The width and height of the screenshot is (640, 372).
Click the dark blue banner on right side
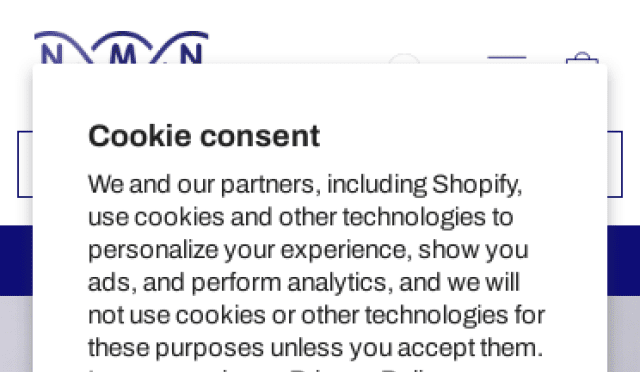(624, 261)
